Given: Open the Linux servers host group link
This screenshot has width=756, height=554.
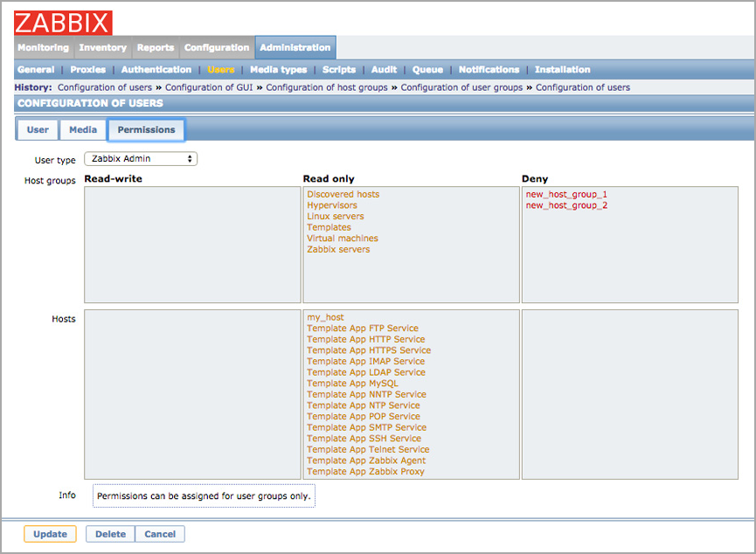Looking at the screenshot, I should [x=336, y=216].
